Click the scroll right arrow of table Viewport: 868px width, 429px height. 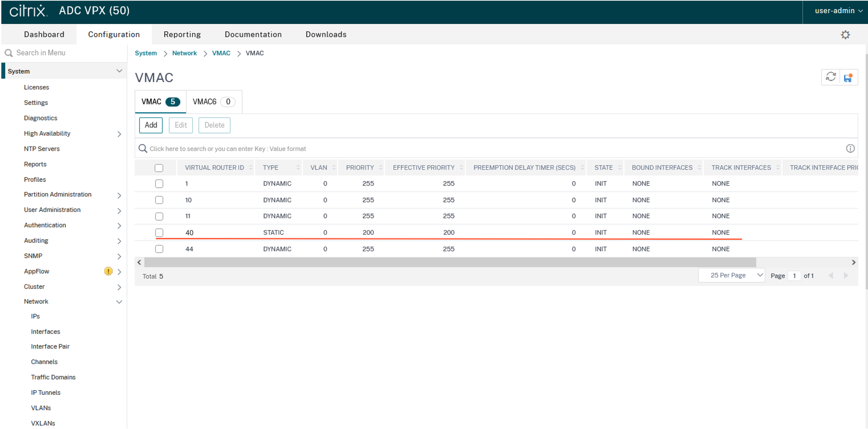[853, 262]
